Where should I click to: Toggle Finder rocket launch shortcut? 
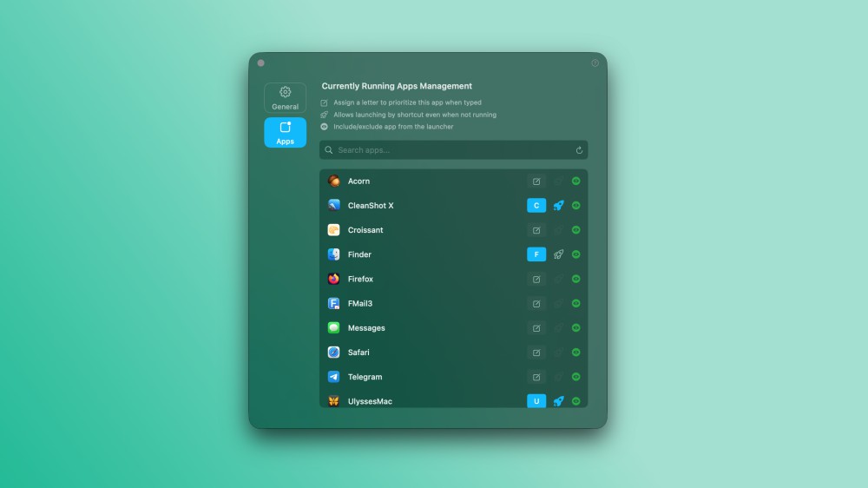558,254
